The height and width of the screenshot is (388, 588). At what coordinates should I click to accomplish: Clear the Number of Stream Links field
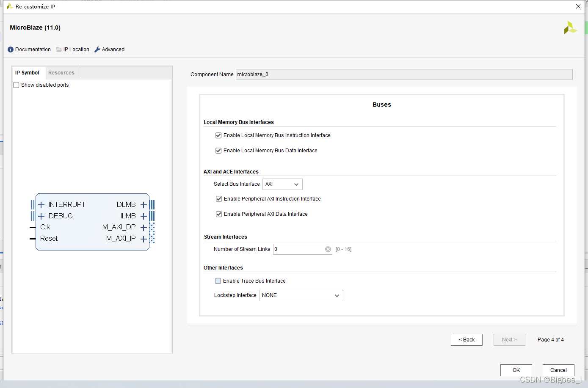(x=328, y=249)
